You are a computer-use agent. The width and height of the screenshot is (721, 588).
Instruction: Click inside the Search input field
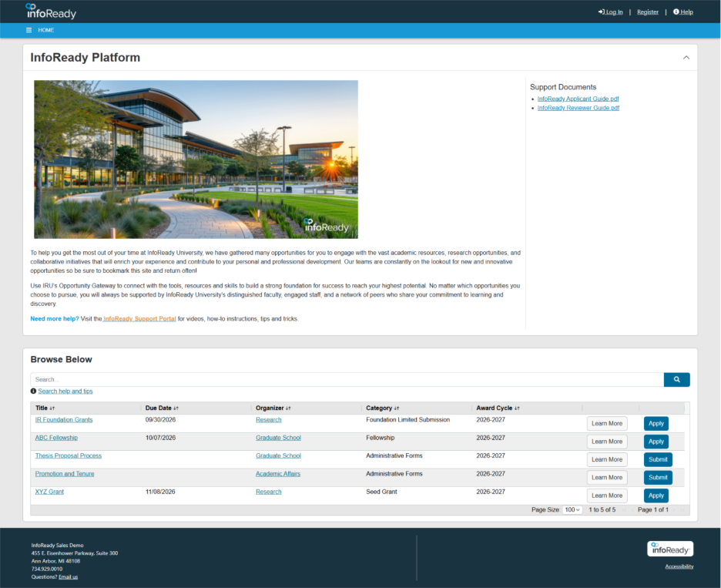tap(308, 379)
